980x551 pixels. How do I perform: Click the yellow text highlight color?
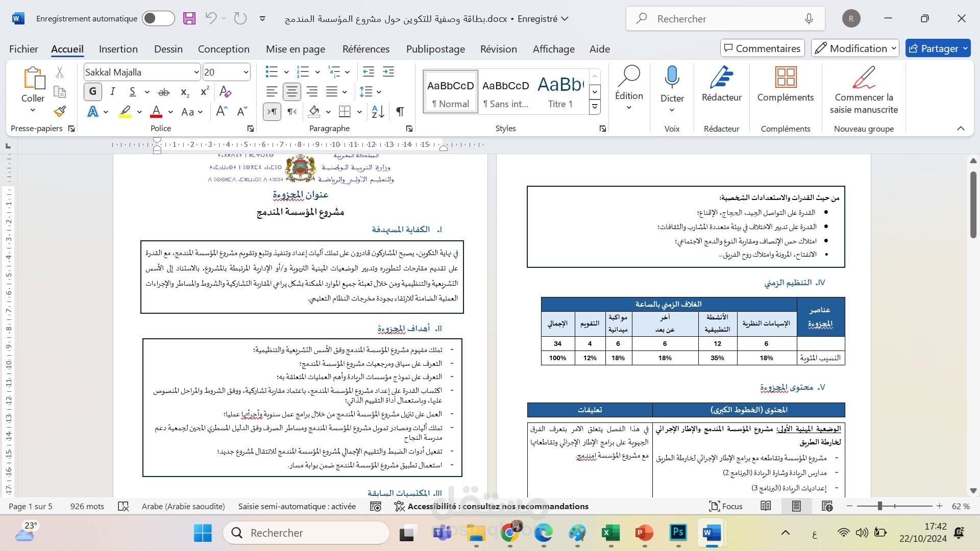point(125,112)
